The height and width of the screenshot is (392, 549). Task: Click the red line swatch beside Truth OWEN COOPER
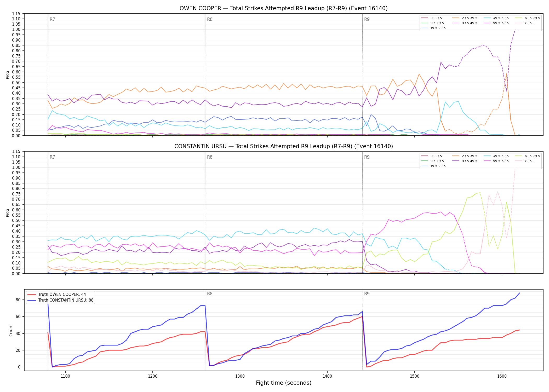pyautogui.click(x=32, y=295)
